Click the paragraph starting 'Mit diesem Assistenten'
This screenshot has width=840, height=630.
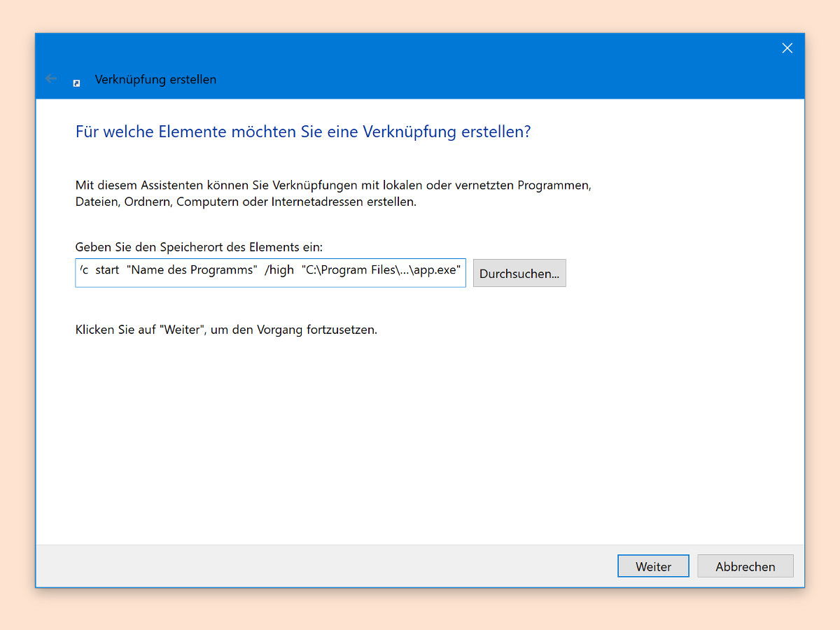click(x=333, y=194)
